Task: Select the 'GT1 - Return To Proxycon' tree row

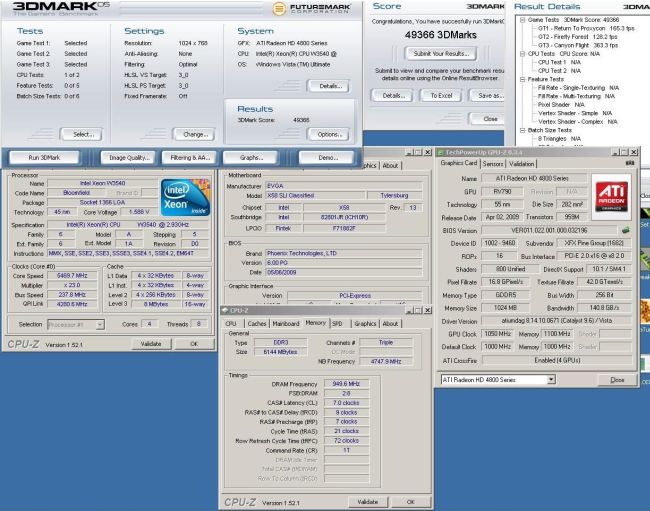Action: (x=586, y=28)
